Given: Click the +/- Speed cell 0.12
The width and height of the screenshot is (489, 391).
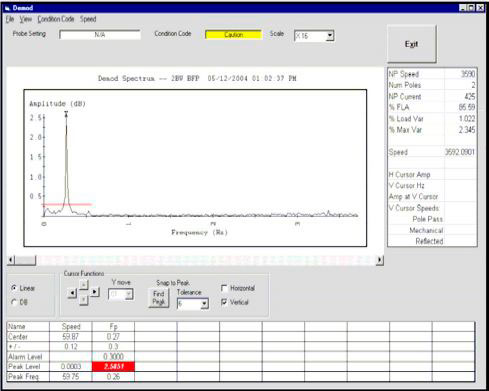Looking at the screenshot, I should click(x=71, y=346).
